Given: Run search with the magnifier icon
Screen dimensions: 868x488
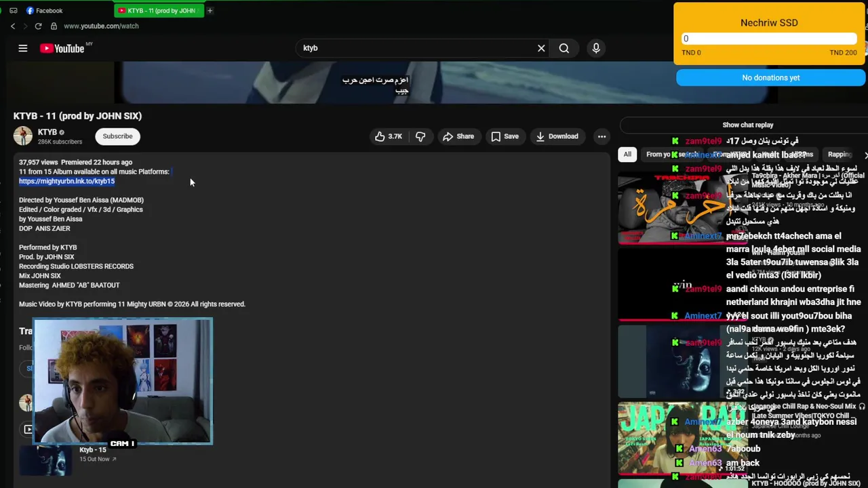Looking at the screenshot, I should tap(564, 48).
